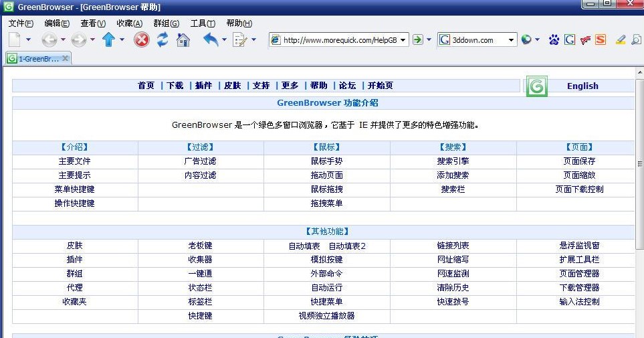Click the GreenBrowser title bar app icon
This screenshot has height=338, width=644.
click(x=8, y=6)
